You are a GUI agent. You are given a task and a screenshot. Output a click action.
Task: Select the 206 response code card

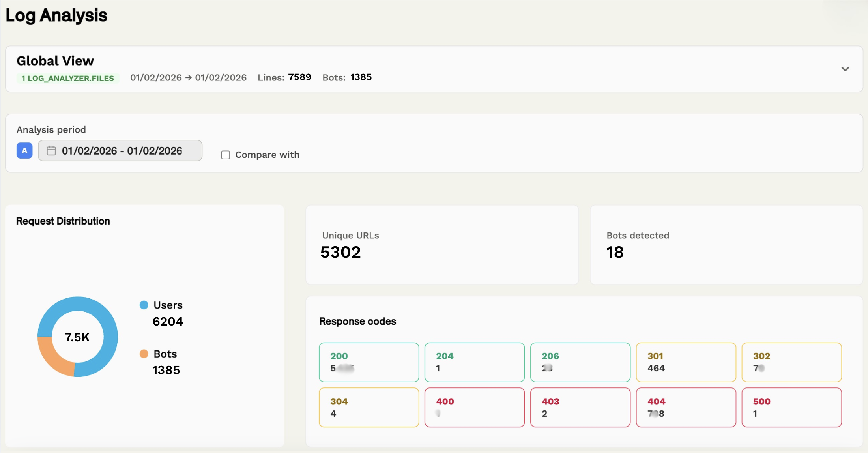(x=580, y=362)
